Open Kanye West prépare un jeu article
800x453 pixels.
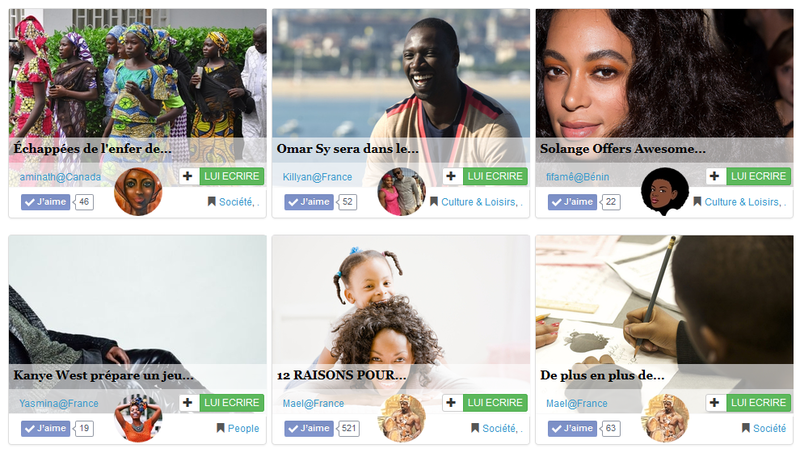tap(104, 375)
